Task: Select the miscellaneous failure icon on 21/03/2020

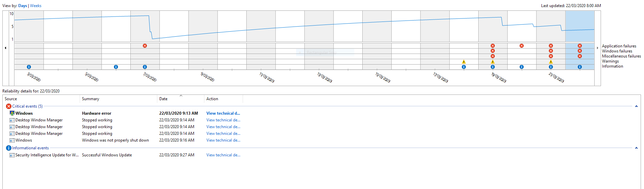Action: pos(551,56)
